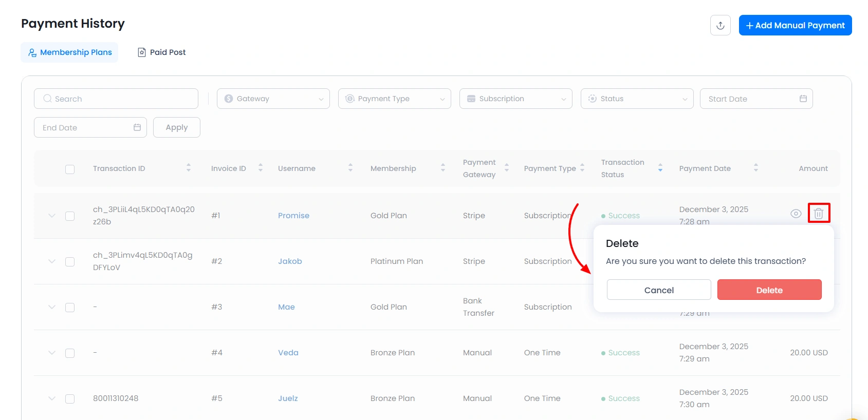
Task: Click Bank Transfer gateway cell
Action: (478, 307)
